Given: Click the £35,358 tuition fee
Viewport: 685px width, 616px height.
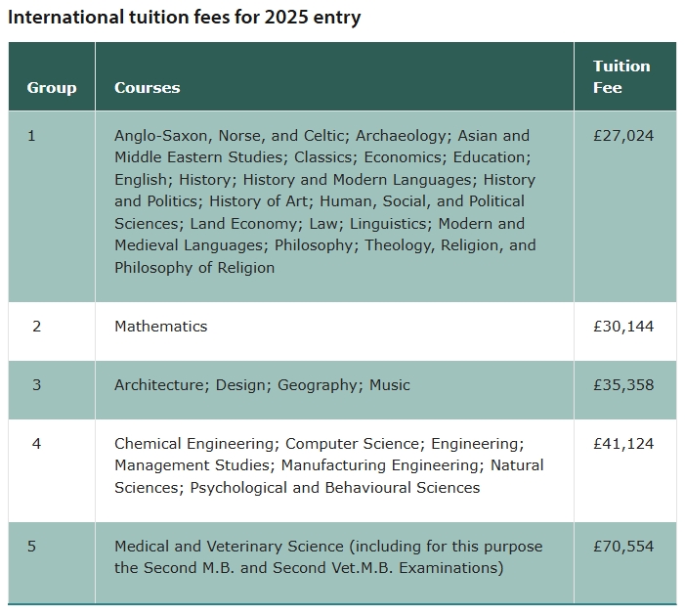Looking at the screenshot, I should (623, 385).
